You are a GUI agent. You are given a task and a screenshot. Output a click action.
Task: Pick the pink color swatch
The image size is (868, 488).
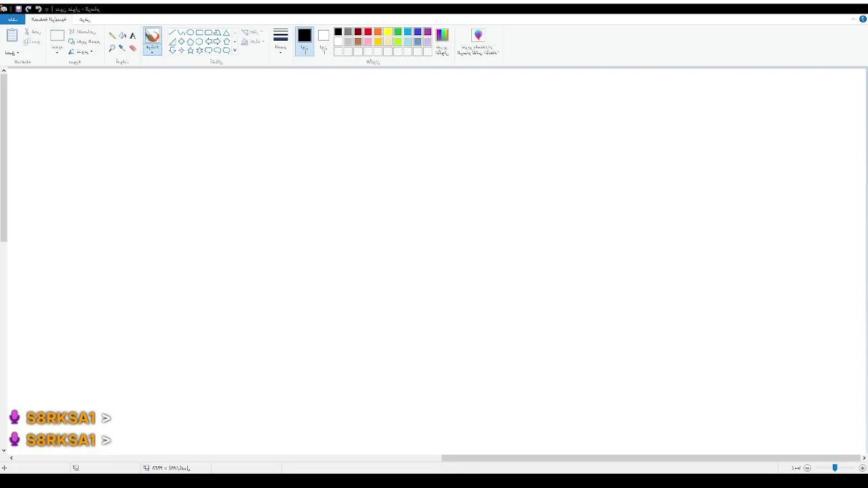(x=368, y=41)
